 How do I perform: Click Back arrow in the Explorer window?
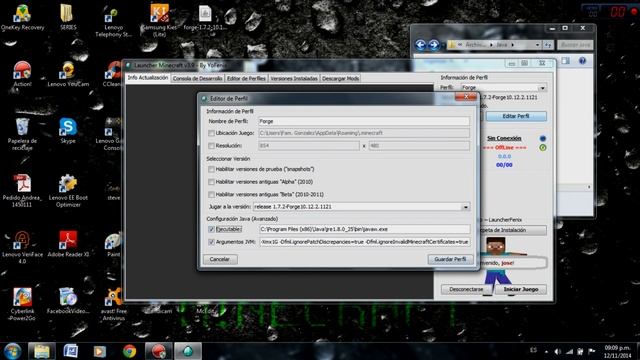pos(420,44)
